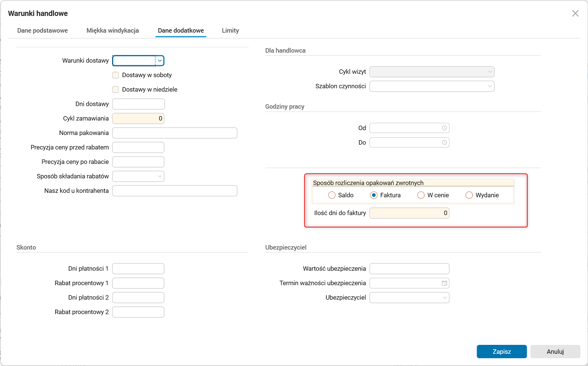The image size is (588, 366).
Task: Focus the Ilość dni do faktury field
Action: point(409,213)
